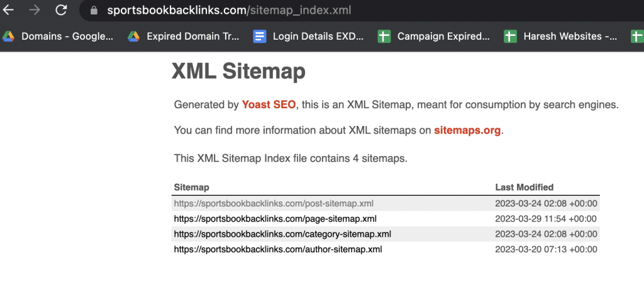Open the post-sitemap.xml link
Image resolution: width=644 pixels, height=299 pixels.
274,203
